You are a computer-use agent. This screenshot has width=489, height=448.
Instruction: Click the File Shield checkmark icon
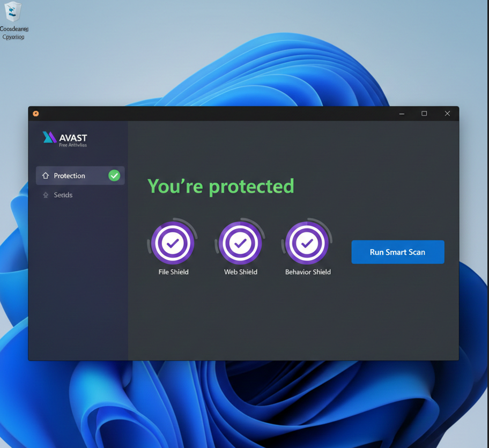173,243
